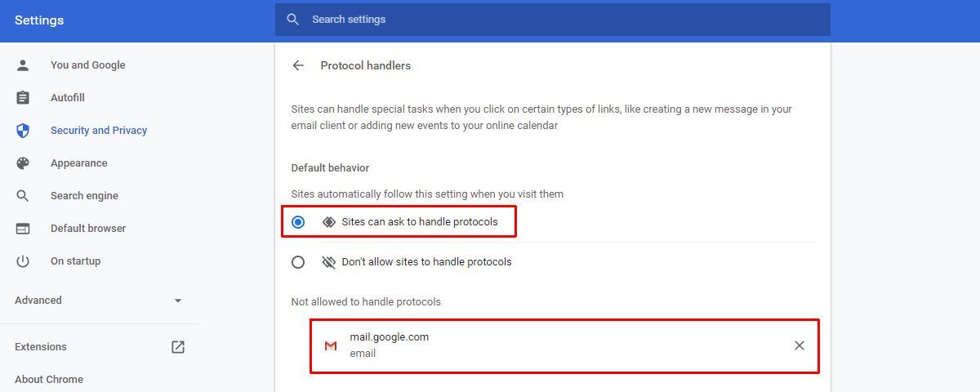This screenshot has width=980, height=392.
Task: Open the Search engine settings page
Action: pyautogui.click(x=84, y=196)
